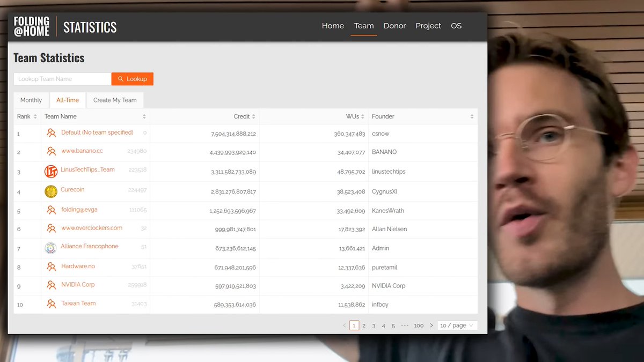Open the 10 / page size dropdown
Screen dimensions: 644x362
457,326
